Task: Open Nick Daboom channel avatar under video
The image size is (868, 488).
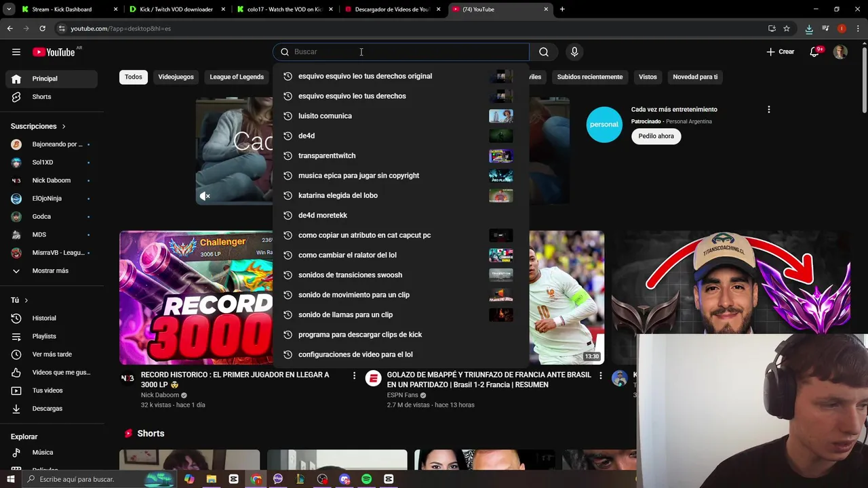Action: tap(127, 378)
